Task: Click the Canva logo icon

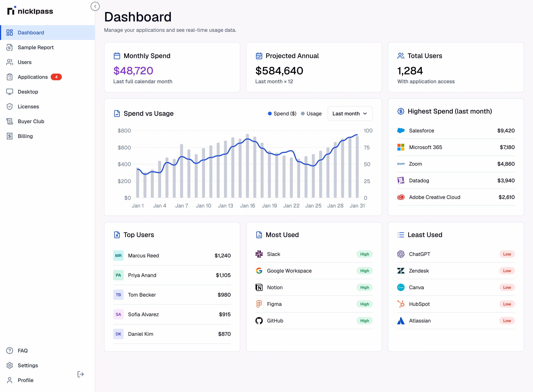Action: [x=401, y=287]
